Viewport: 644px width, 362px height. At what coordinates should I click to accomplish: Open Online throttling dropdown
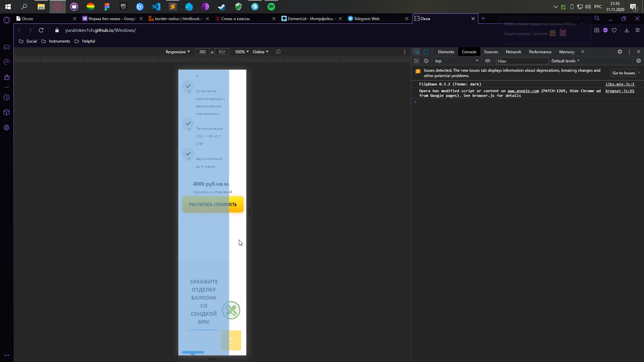pos(260,52)
